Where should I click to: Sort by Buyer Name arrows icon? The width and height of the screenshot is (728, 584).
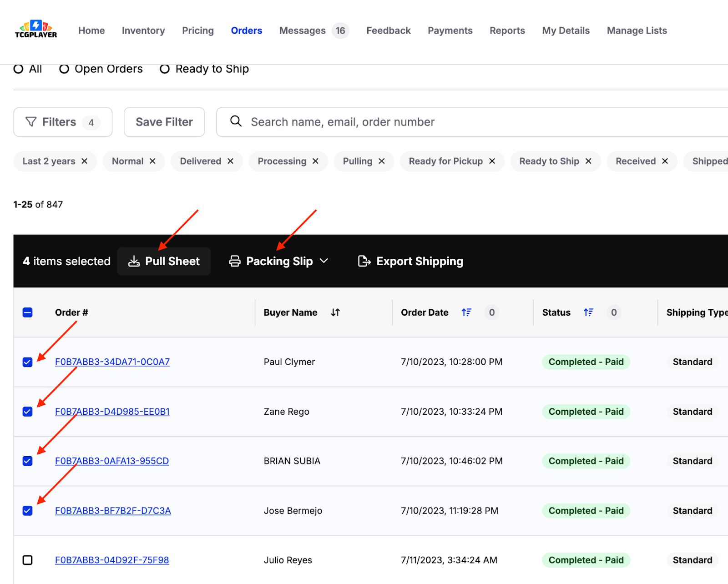(x=335, y=312)
